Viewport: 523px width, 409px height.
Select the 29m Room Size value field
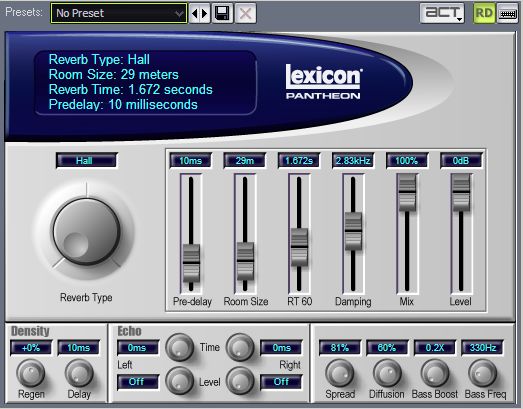pyautogui.click(x=245, y=160)
